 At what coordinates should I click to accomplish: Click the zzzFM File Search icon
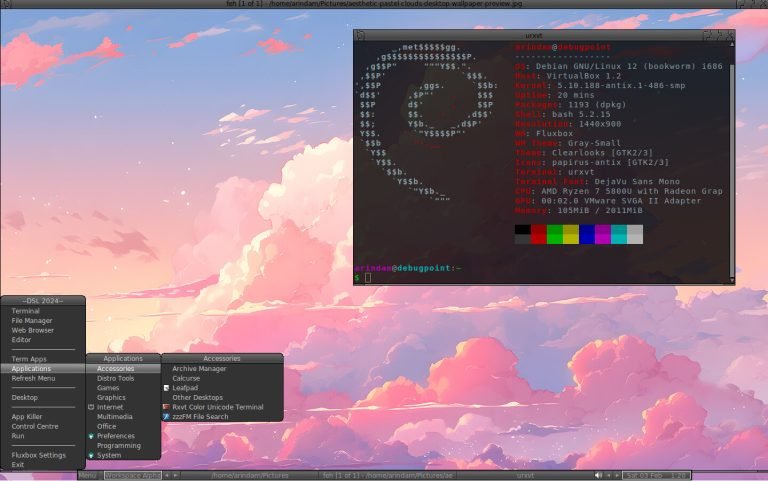pyautogui.click(x=166, y=417)
